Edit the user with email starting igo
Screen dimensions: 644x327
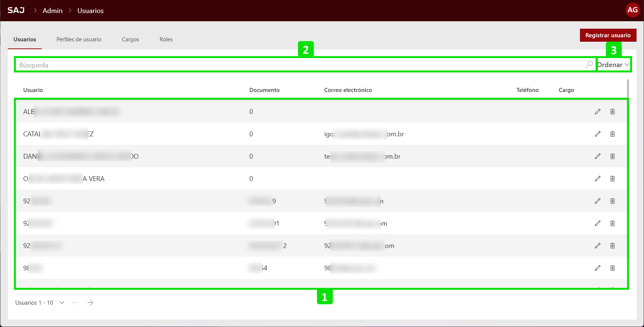(x=597, y=134)
